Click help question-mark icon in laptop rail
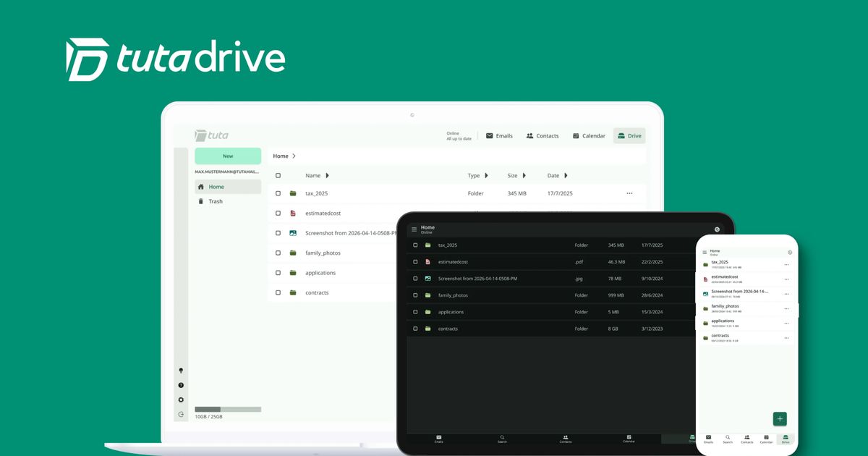Viewport: 868px width, 456px height. tap(181, 385)
